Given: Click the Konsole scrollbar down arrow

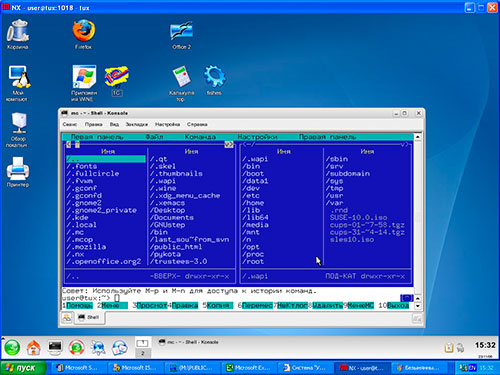Looking at the screenshot, I should pyautogui.click(x=418, y=306).
